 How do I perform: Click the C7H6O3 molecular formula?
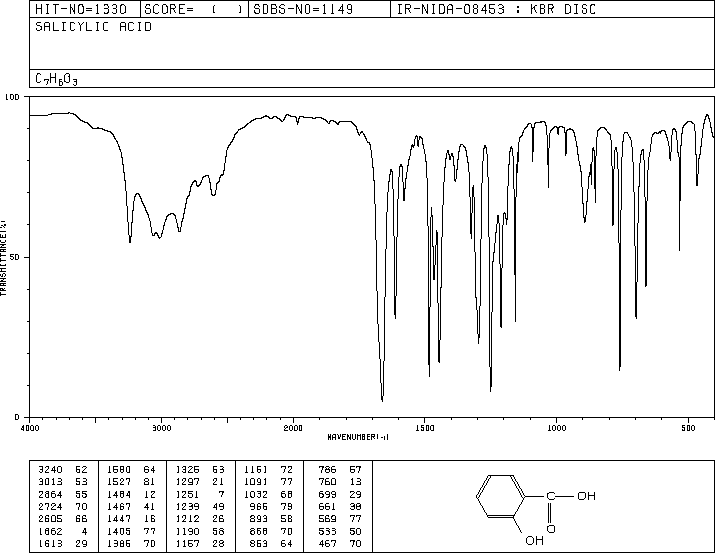(x=56, y=78)
